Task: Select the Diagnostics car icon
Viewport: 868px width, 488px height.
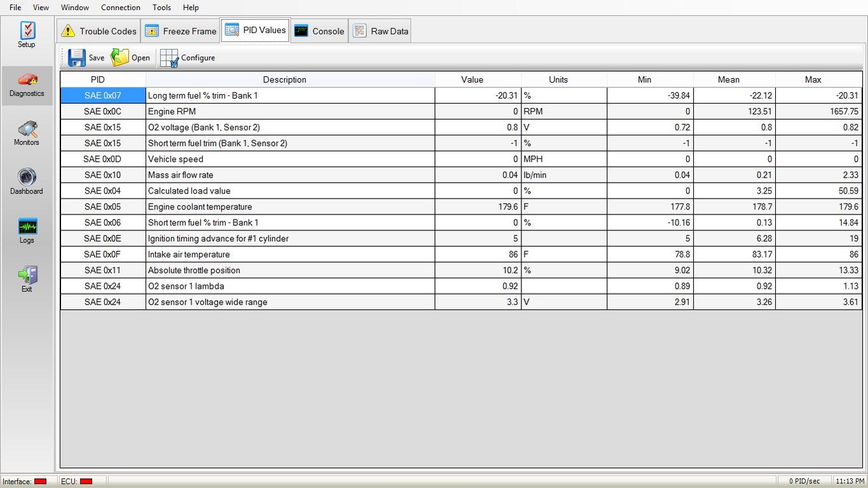Action: 27,80
